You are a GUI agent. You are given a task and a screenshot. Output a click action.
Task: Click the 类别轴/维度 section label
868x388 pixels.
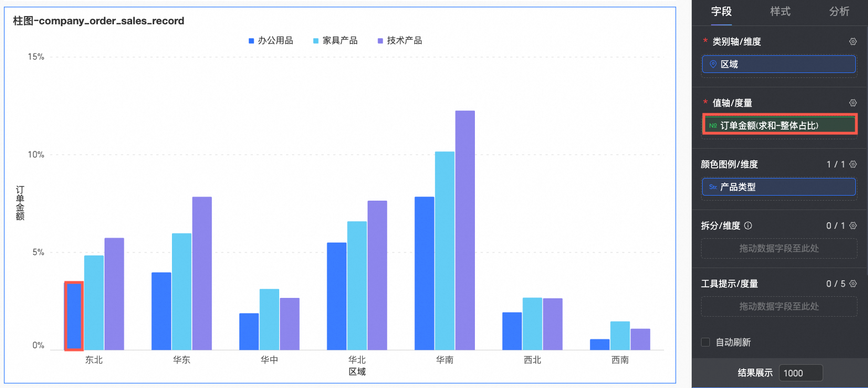736,41
